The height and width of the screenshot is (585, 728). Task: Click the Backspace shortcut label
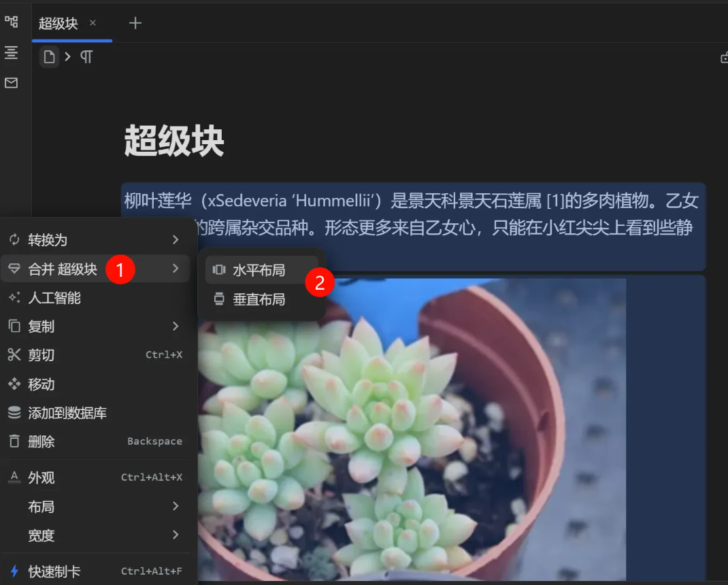[x=154, y=441]
